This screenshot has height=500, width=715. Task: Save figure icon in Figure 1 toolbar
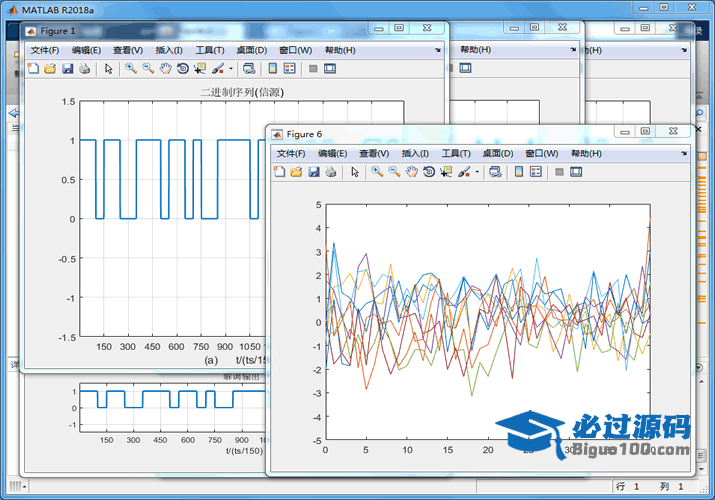(67, 69)
